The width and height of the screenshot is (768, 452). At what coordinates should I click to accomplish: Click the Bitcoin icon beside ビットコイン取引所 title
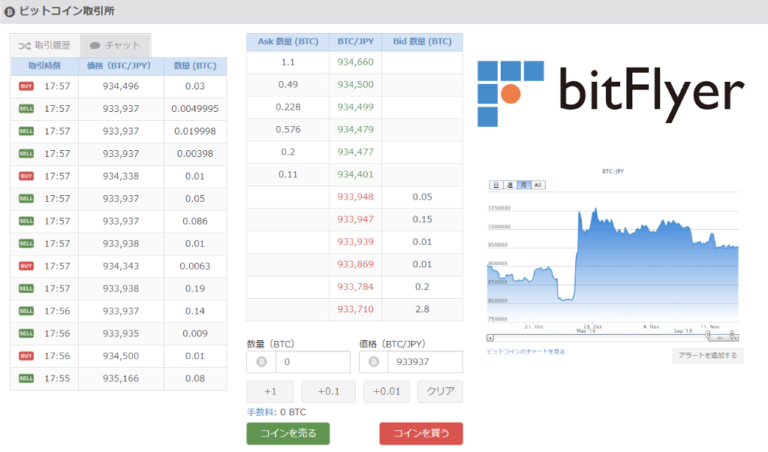[9, 12]
